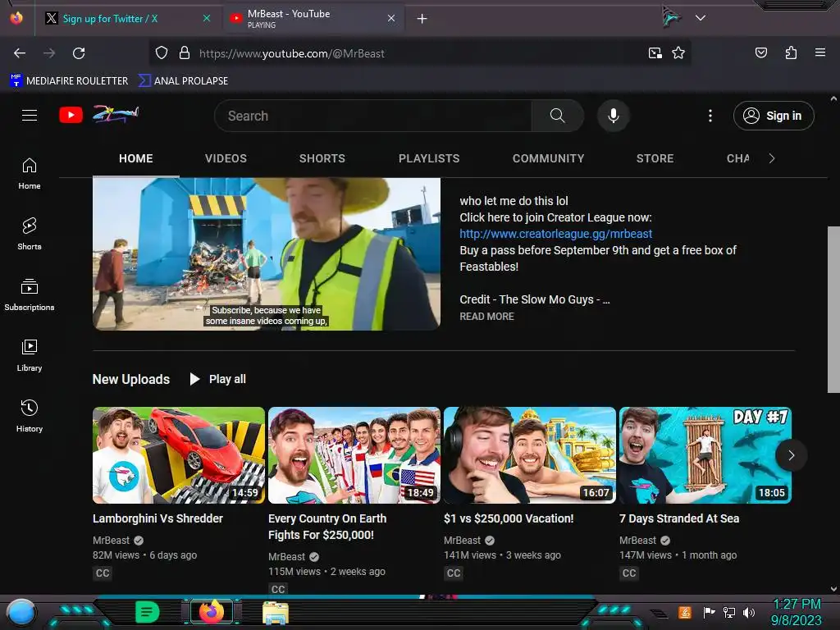
Task: Open History in the sidebar
Action: click(30, 416)
